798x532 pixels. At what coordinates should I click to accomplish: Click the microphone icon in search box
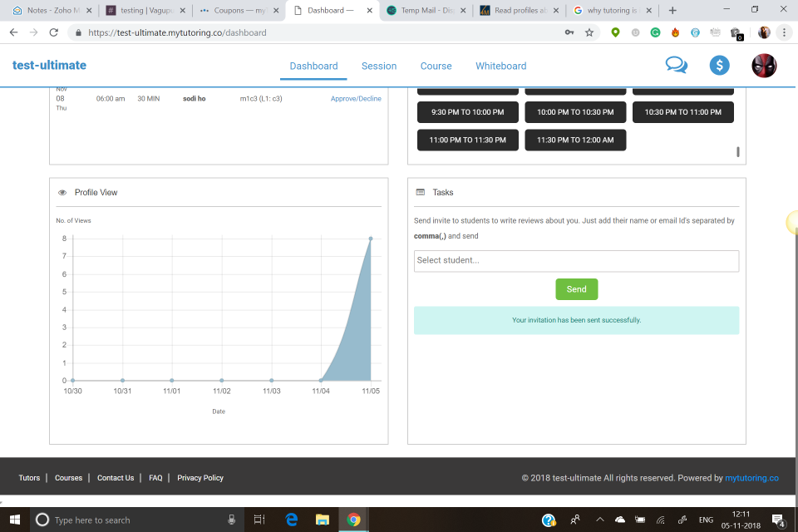click(x=231, y=520)
